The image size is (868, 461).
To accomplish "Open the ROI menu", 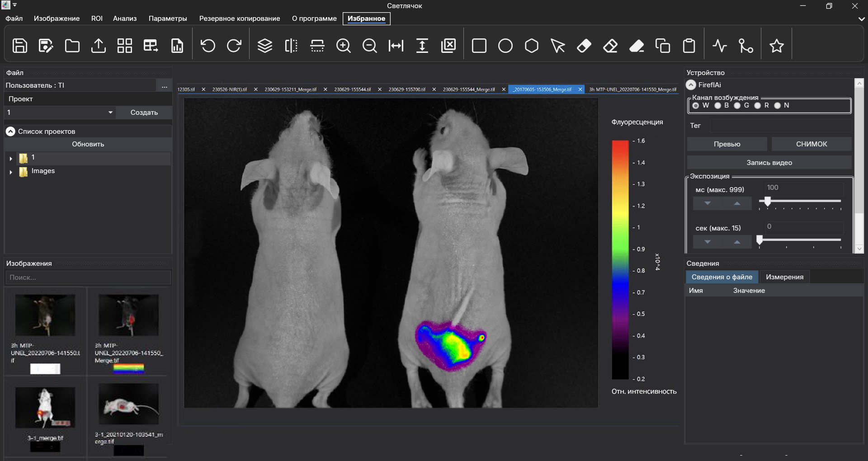I will coord(97,19).
